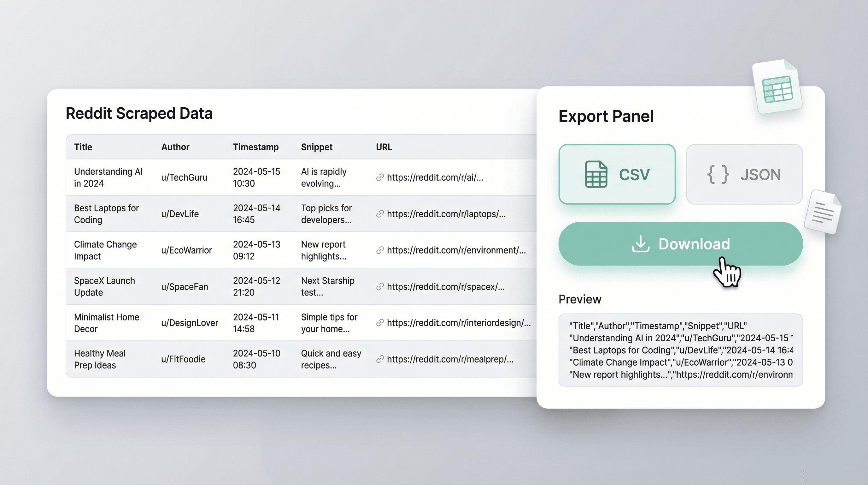Click the Timestamp column header
Screen dimensions: 868x485
[x=255, y=147]
